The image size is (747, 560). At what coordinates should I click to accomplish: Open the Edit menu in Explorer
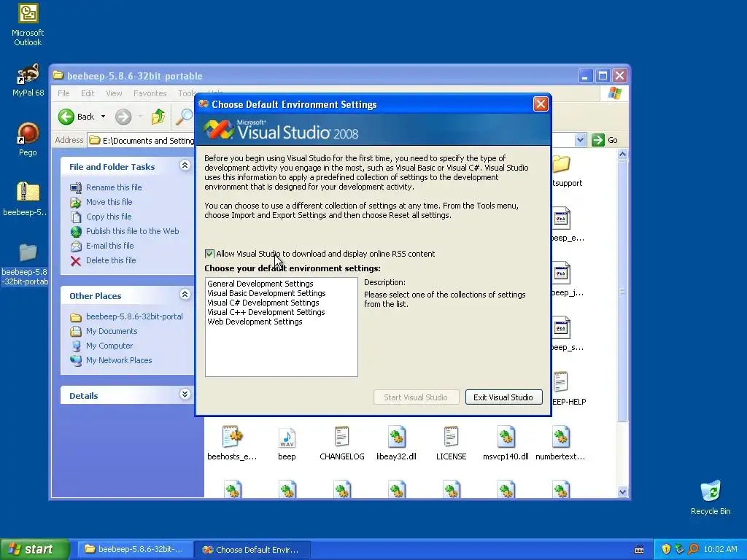88,93
